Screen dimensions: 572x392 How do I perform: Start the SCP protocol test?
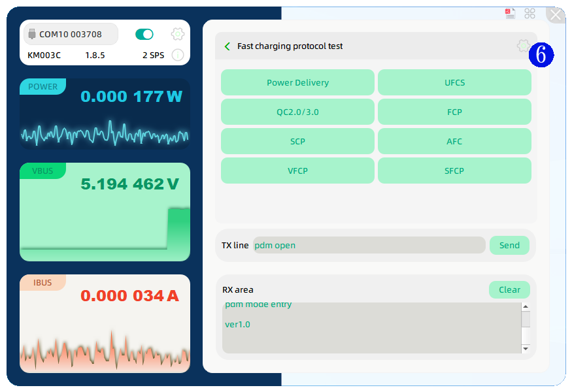point(297,141)
